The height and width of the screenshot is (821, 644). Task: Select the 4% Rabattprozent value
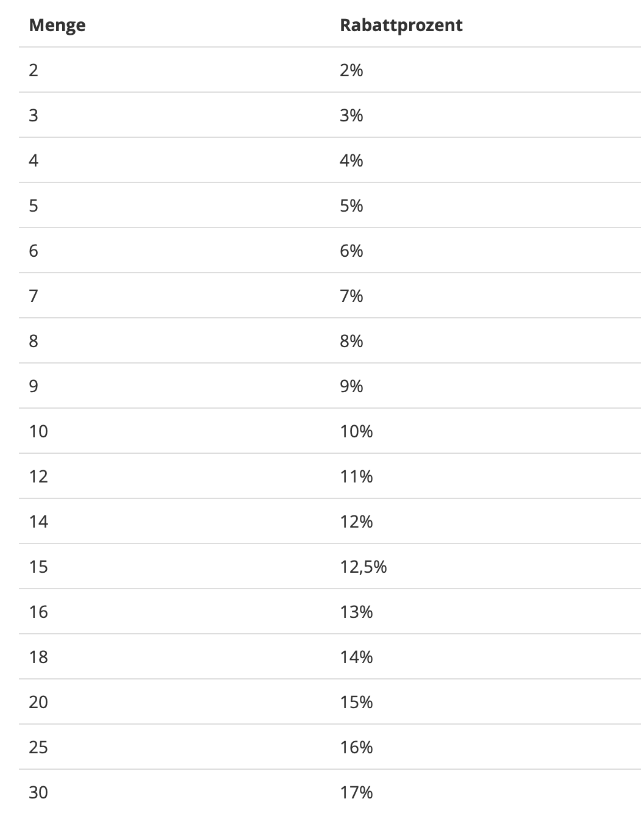point(351,160)
